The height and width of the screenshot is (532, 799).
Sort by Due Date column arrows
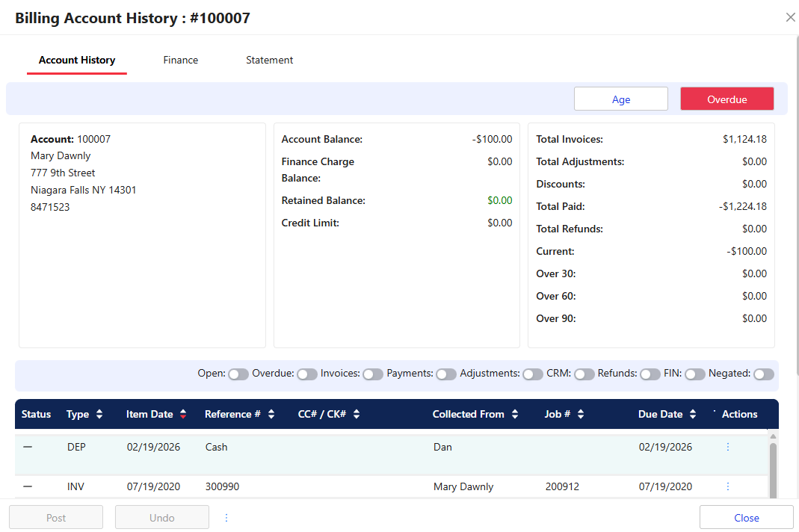pos(693,414)
